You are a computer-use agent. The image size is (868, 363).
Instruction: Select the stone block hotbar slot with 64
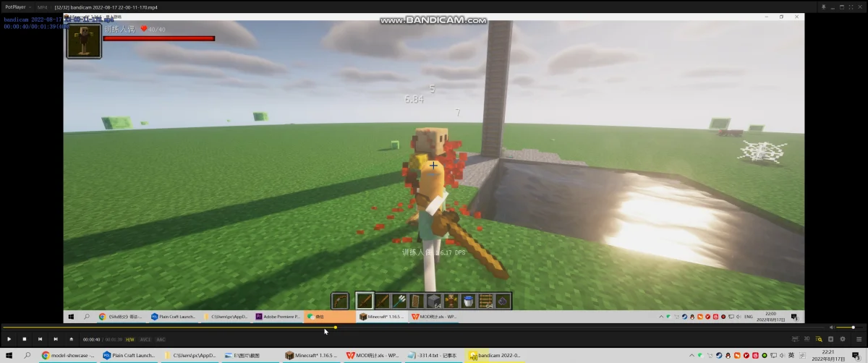click(x=433, y=301)
